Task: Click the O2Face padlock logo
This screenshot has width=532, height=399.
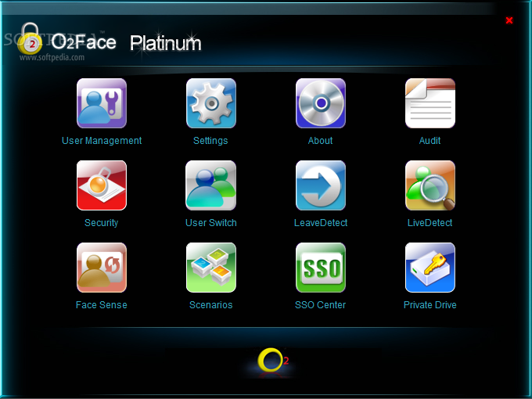Action: point(30,38)
